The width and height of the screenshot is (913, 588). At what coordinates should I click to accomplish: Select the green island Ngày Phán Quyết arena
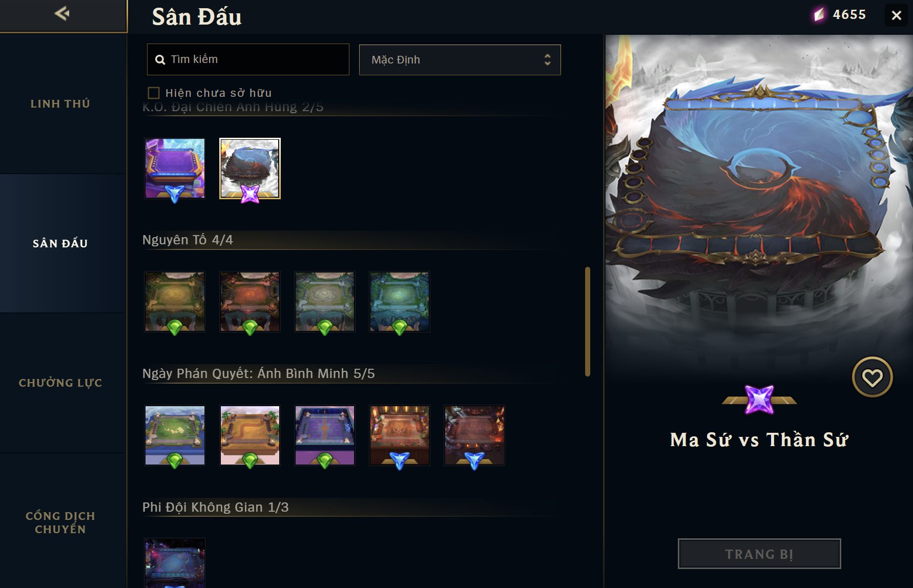(x=175, y=435)
